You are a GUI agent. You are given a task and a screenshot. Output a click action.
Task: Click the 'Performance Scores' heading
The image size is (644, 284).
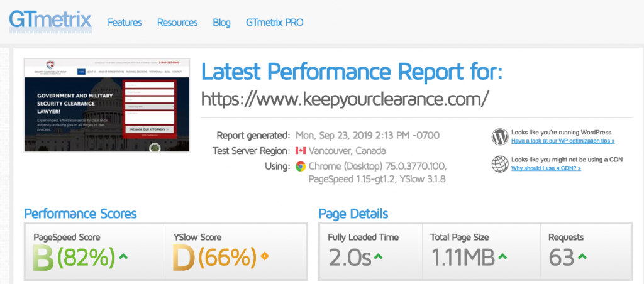coord(80,214)
